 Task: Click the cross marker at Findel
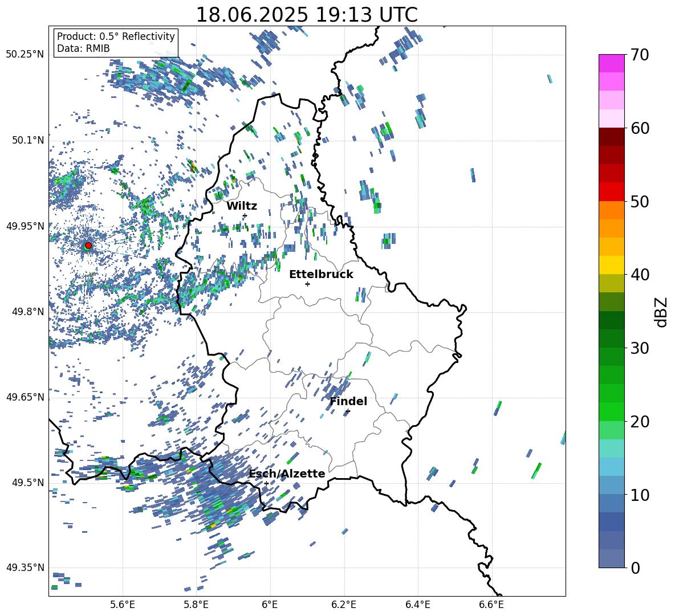[348, 411]
